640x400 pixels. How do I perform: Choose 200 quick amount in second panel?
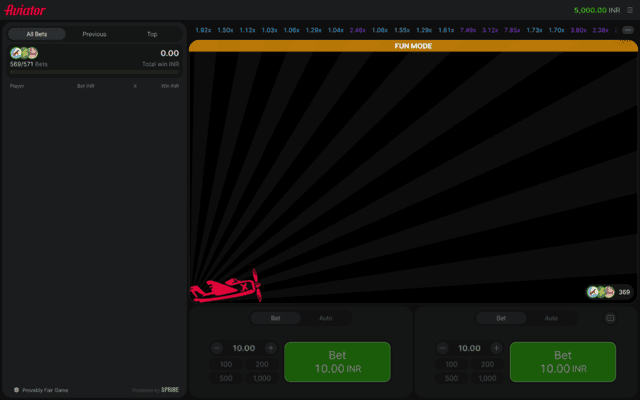pos(487,364)
